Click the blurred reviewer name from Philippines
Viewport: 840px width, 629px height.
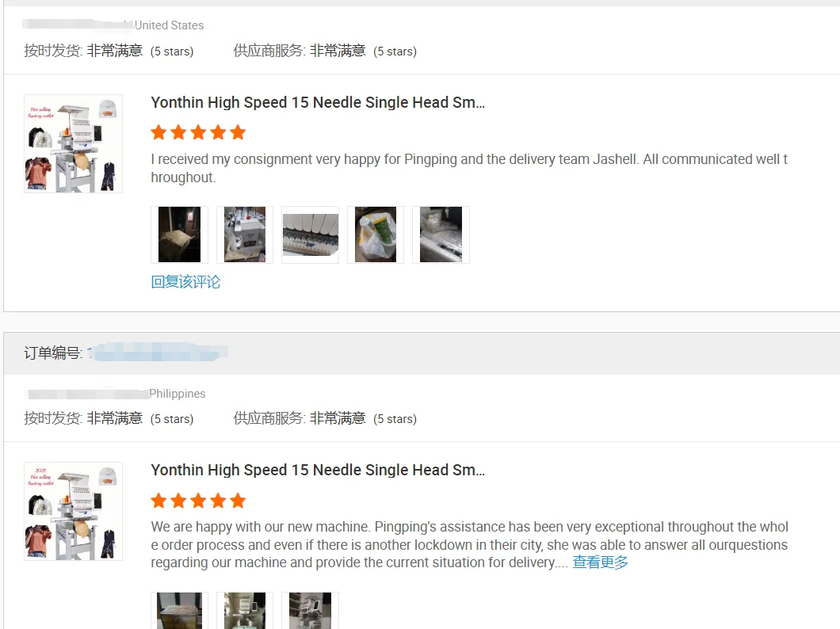[x=88, y=394]
